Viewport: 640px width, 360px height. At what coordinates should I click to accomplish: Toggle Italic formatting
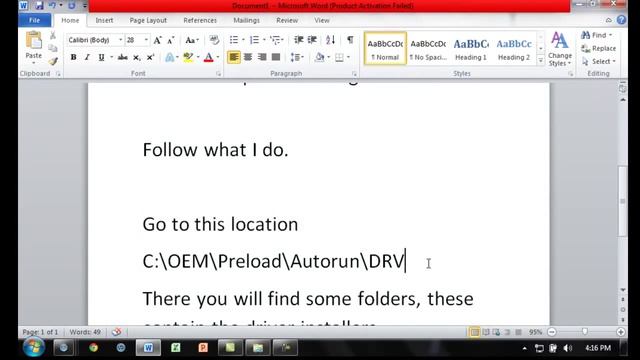coord(87,58)
